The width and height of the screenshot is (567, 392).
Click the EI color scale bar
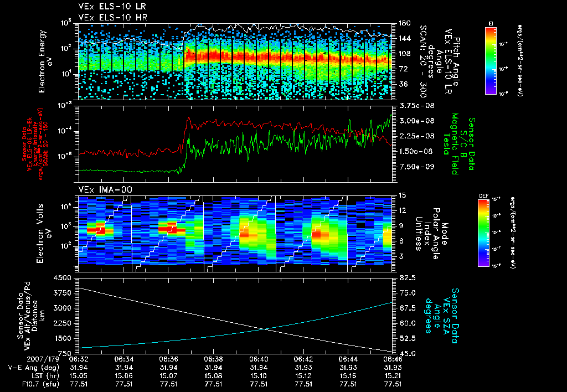click(x=491, y=61)
